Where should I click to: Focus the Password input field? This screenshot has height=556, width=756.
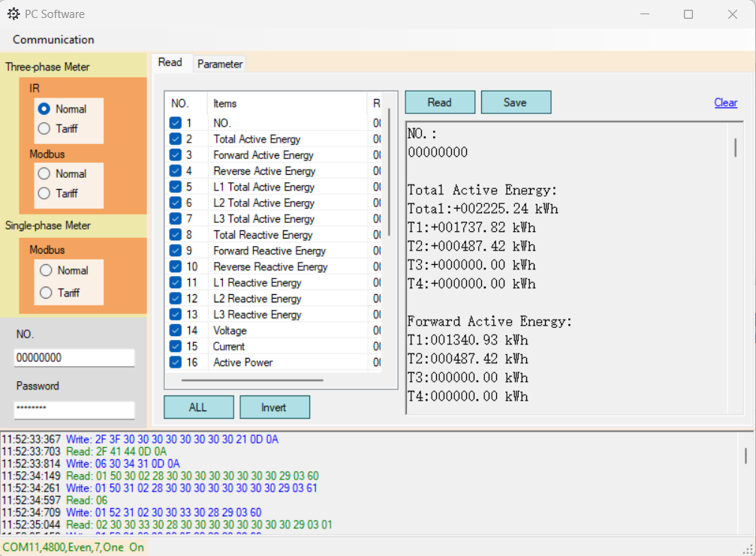(74, 410)
